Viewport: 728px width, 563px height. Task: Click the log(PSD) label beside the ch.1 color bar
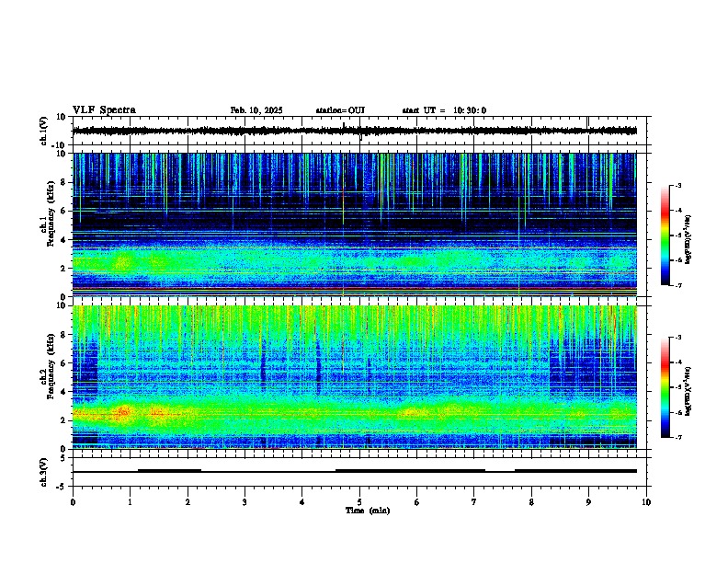point(688,239)
